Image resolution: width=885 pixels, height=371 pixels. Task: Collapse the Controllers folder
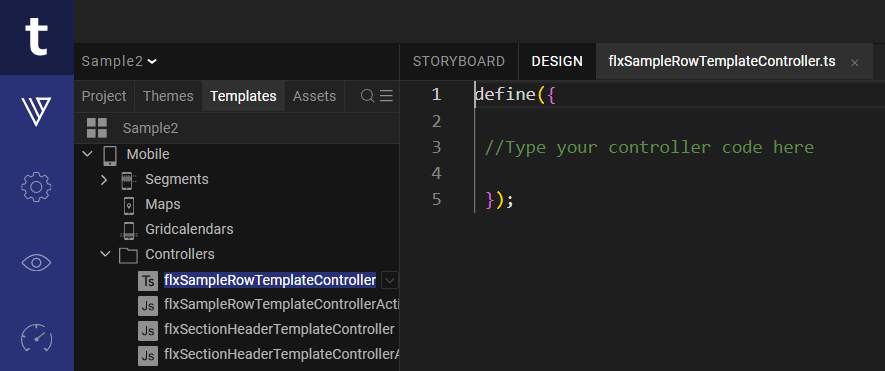click(x=105, y=255)
